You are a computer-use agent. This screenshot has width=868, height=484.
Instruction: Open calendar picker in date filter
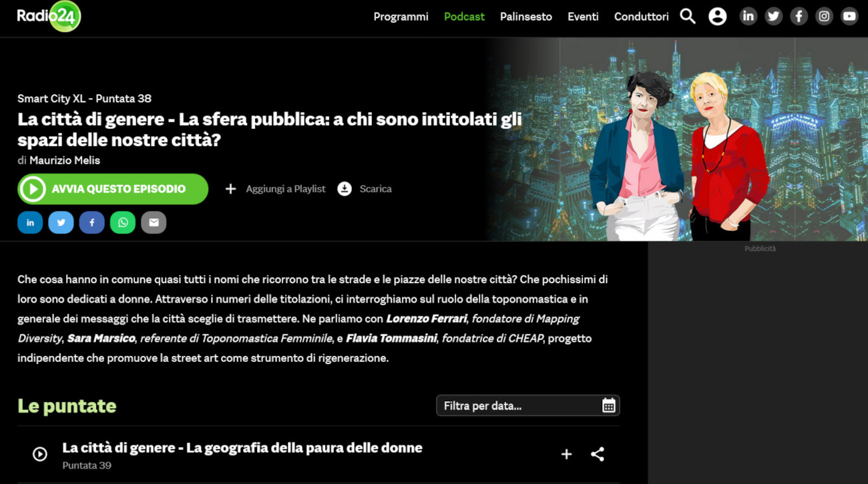tap(608, 406)
